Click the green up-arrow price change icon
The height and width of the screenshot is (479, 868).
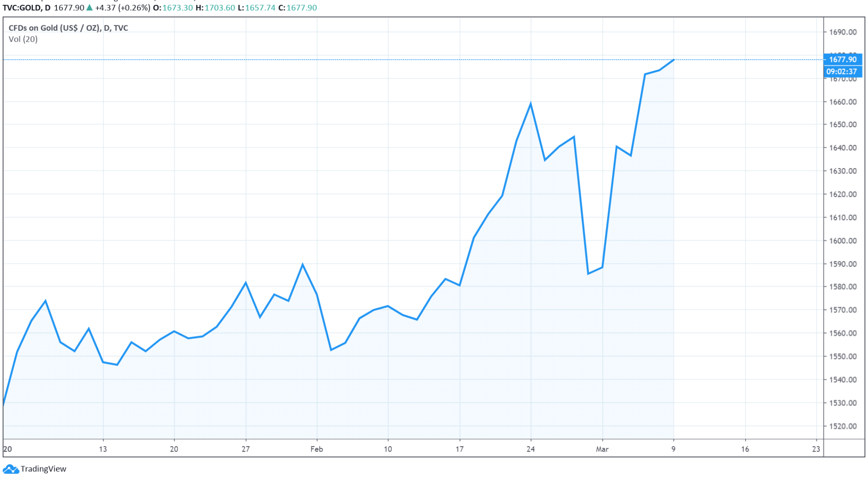coord(90,7)
